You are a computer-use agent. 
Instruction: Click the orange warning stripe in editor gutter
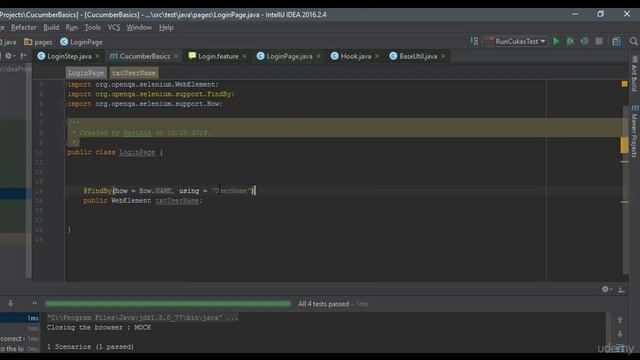[x=624, y=145]
